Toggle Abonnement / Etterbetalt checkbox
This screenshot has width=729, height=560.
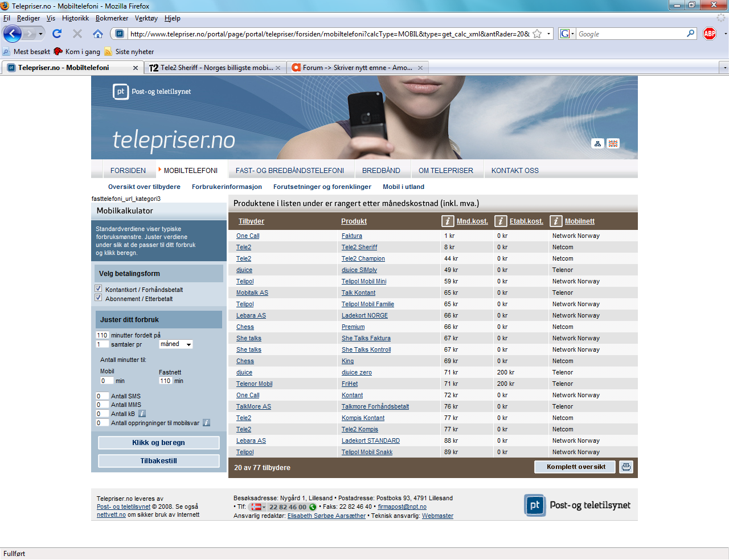pos(99,298)
